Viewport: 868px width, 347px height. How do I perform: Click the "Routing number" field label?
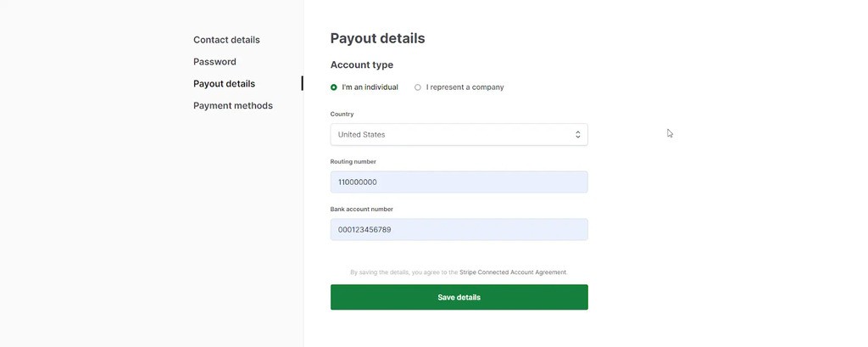pyautogui.click(x=353, y=161)
